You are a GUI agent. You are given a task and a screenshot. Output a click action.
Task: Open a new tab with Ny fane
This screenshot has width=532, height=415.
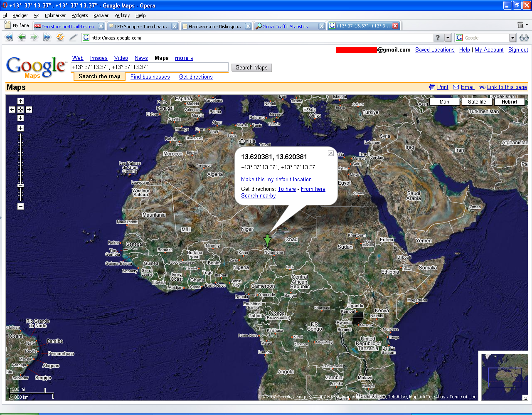point(17,25)
